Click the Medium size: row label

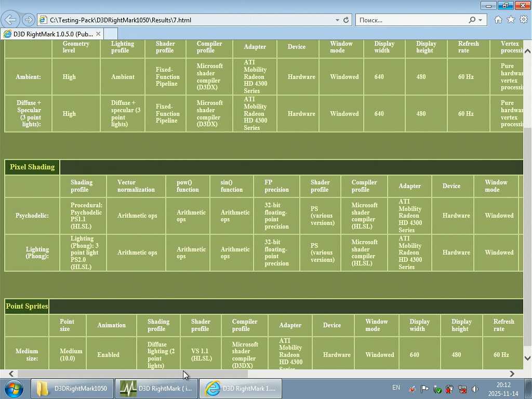pos(27,354)
